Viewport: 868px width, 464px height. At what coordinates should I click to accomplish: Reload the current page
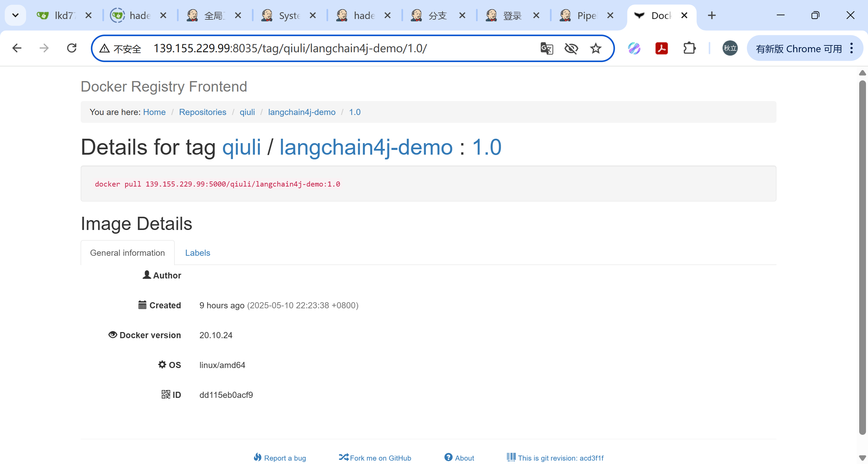coord(72,48)
